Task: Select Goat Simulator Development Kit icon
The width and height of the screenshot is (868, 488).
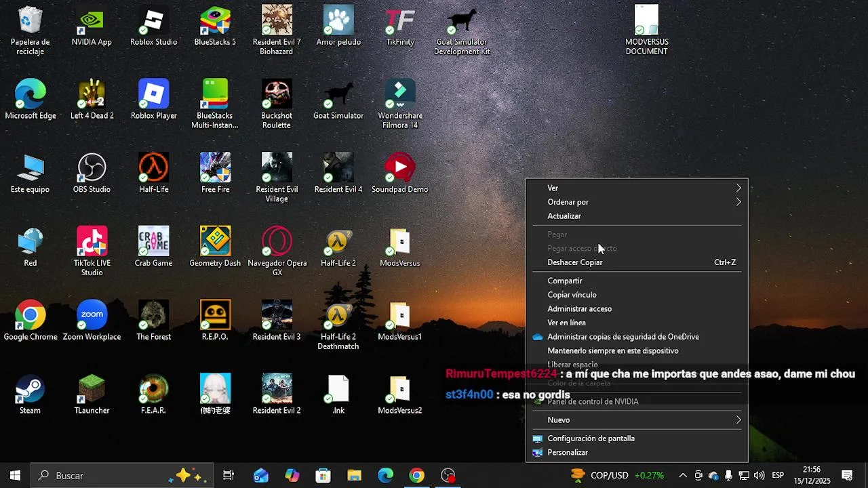Action: (x=462, y=30)
